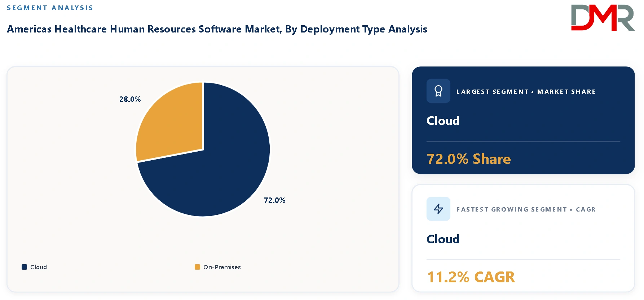The image size is (644, 300).
Task: Click the lightning bolt icon in Fastest Growing card
Action: [x=438, y=209]
